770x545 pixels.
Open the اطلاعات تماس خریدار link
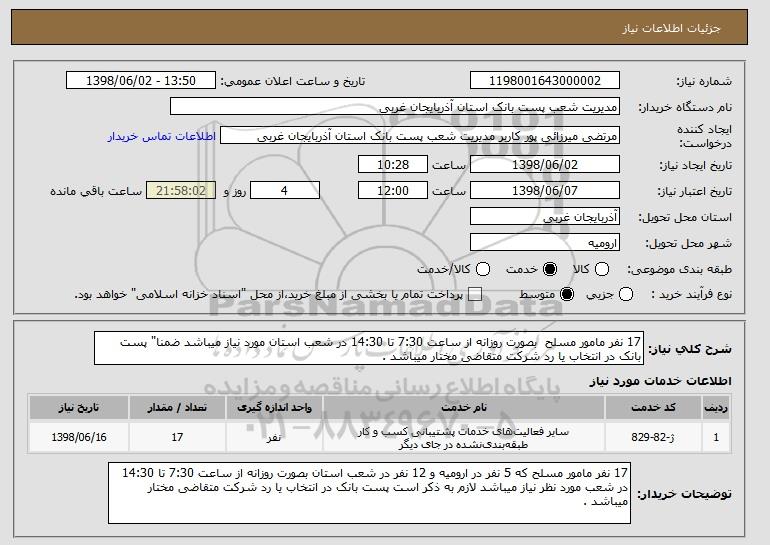(162, 136)
